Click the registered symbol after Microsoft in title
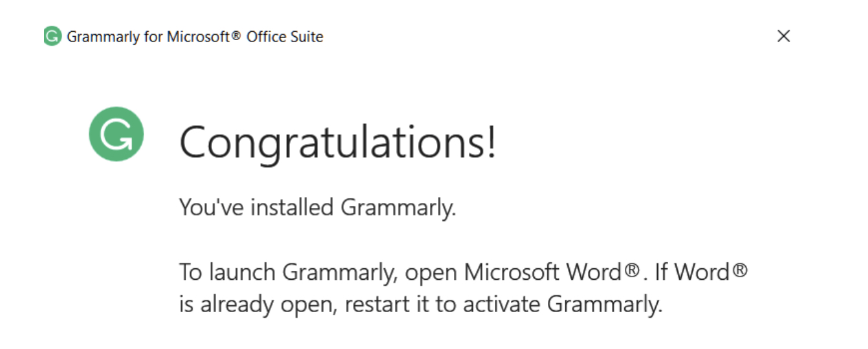This screenshot has height=349, width=868. (235, 36)
